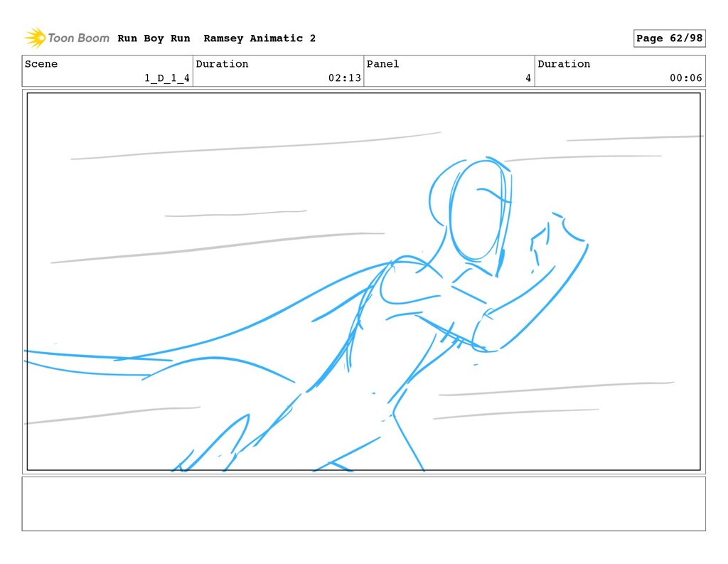Click the 'Toon Boom' wordmark text
Viewport: 728px width, 564px height.
[x=78, y=38]
